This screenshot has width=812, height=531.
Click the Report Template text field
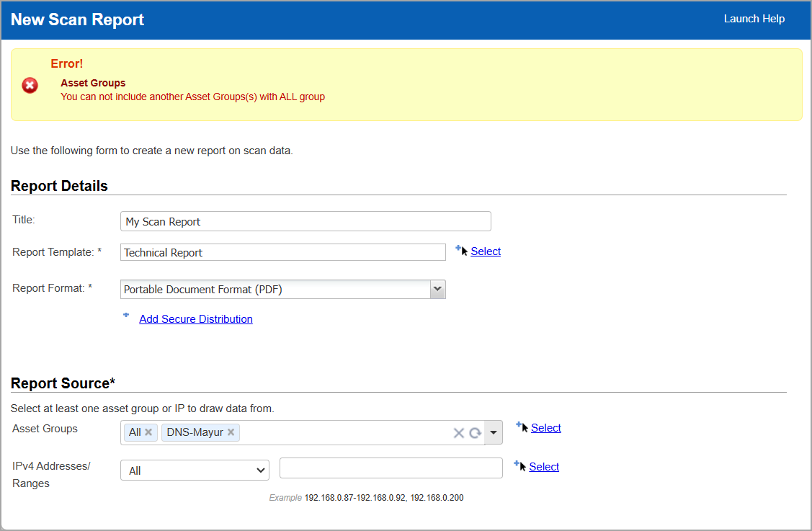click(282, 251)
